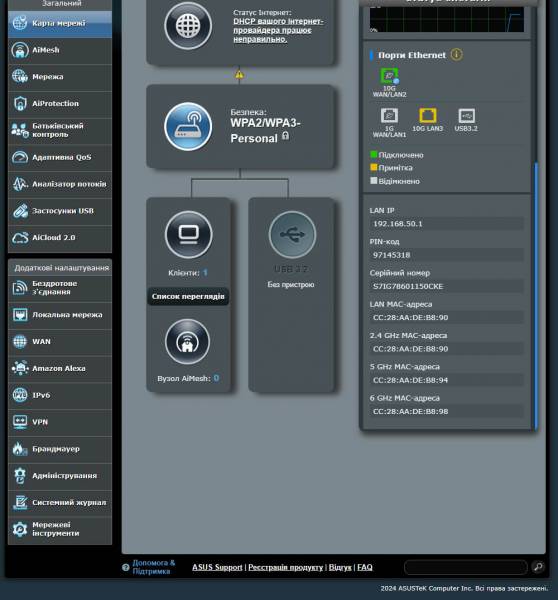Open the AiMesh menu item
Image resolution: width=558 pixels, height=600 pixels.
point(60,50)
